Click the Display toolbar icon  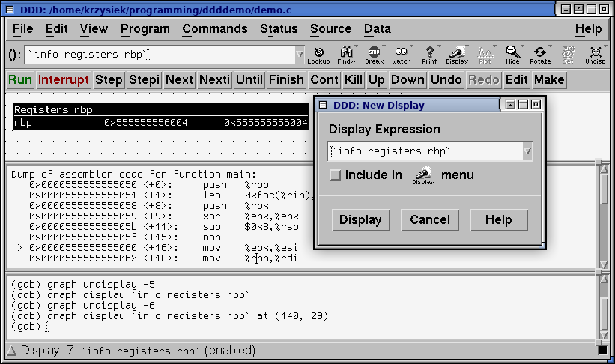[457, 55]
